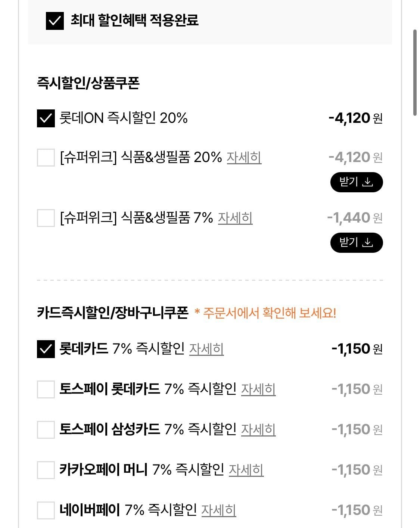420x528 pixels.
Task: Check 토스페이 삼성카드 7% 즉시할인 option
Action: [46, 429]
